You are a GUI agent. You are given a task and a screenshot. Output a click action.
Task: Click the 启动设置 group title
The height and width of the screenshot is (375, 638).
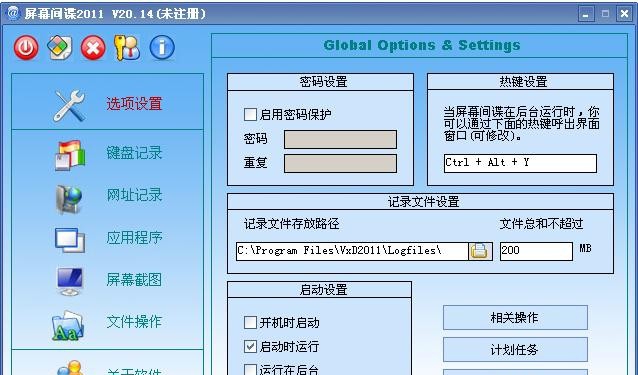pos(323,290)
